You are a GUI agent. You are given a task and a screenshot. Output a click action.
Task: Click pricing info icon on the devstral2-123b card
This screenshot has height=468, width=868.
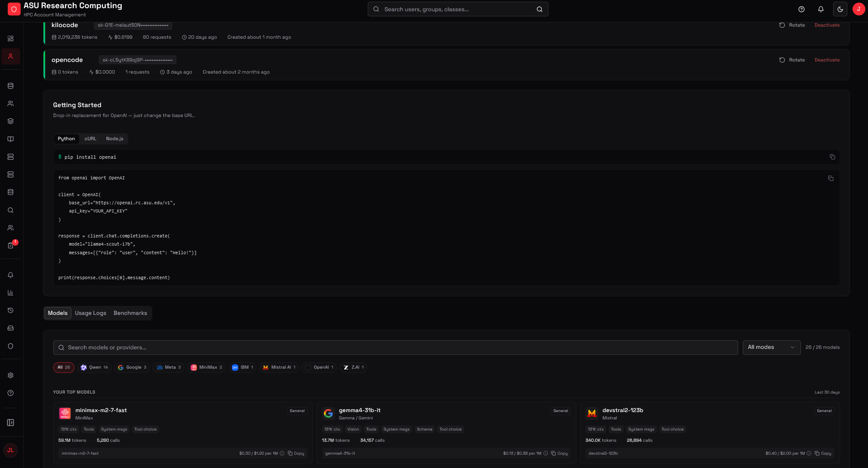pos(809,453)
